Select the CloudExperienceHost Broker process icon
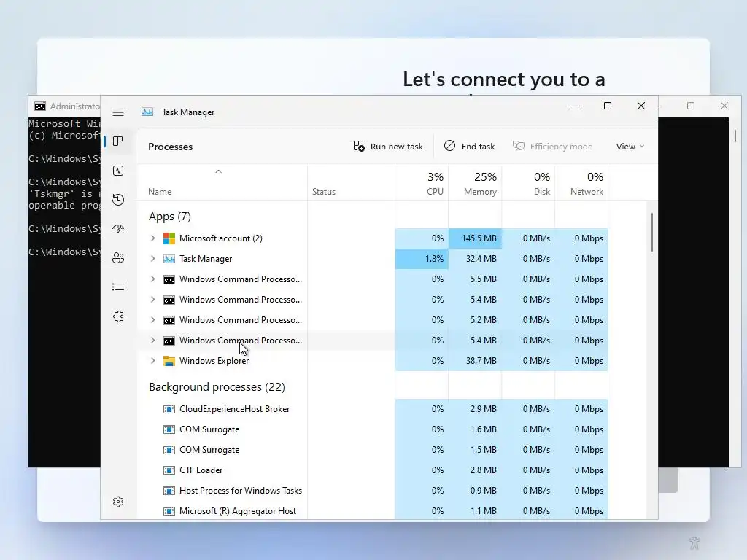 click(169, 409)
